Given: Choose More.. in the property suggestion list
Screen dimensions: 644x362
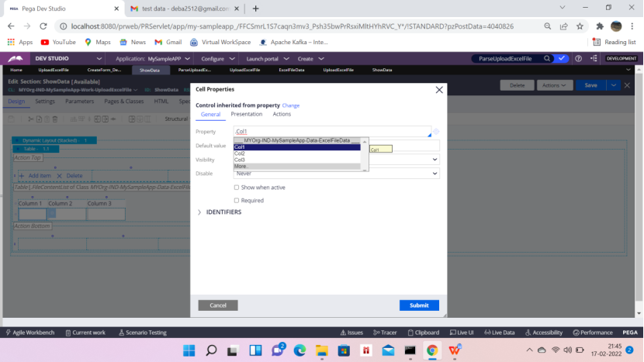Looking at the screenshot, I should (x=297, y=166).
